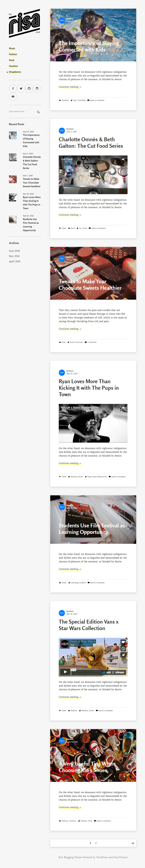Open the Vacation menu item
This screenshot has width=145, height=868.
(x=13, y=66)
